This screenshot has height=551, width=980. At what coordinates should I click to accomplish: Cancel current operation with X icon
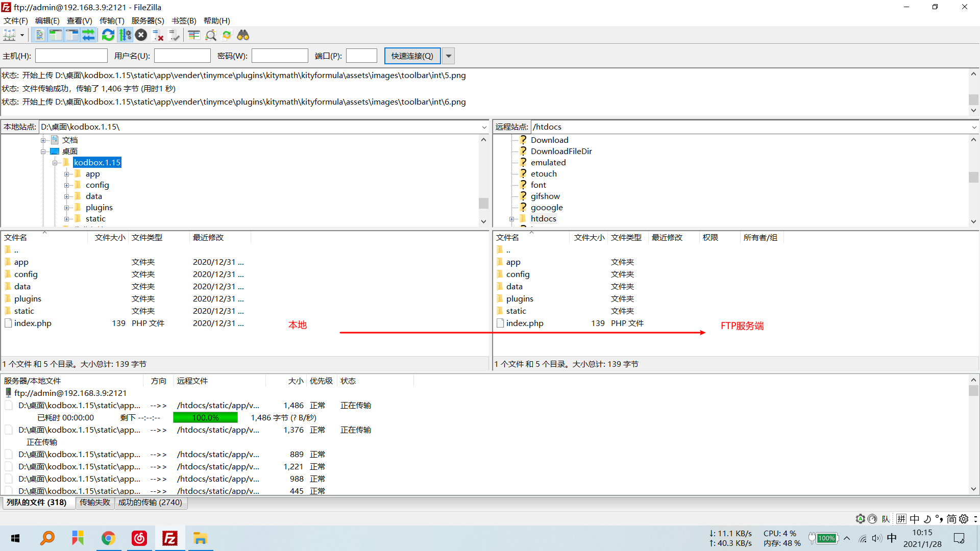(x=141, y=35)
